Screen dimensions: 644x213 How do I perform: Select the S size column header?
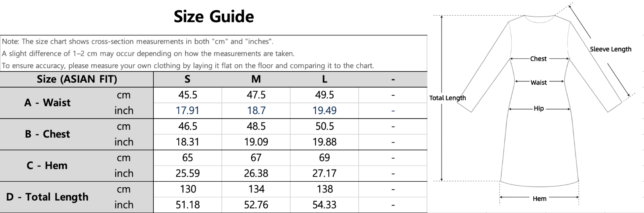click(x=187, y=79)
